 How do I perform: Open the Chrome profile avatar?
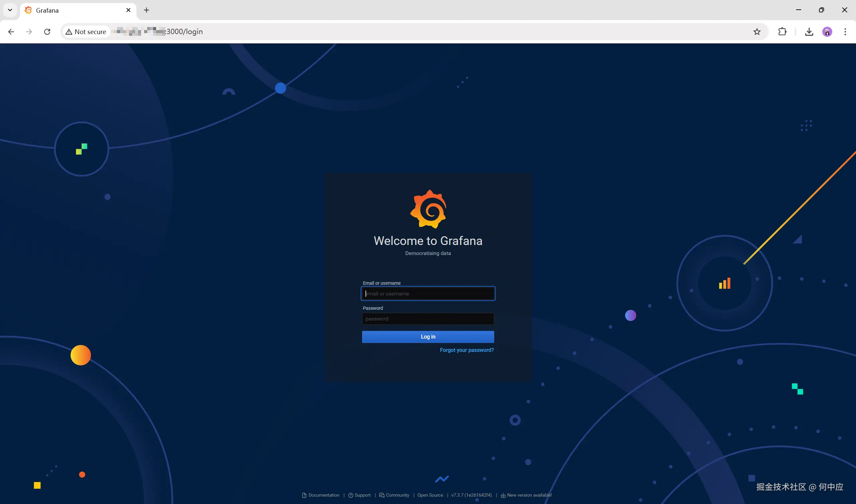click(827, 32)
